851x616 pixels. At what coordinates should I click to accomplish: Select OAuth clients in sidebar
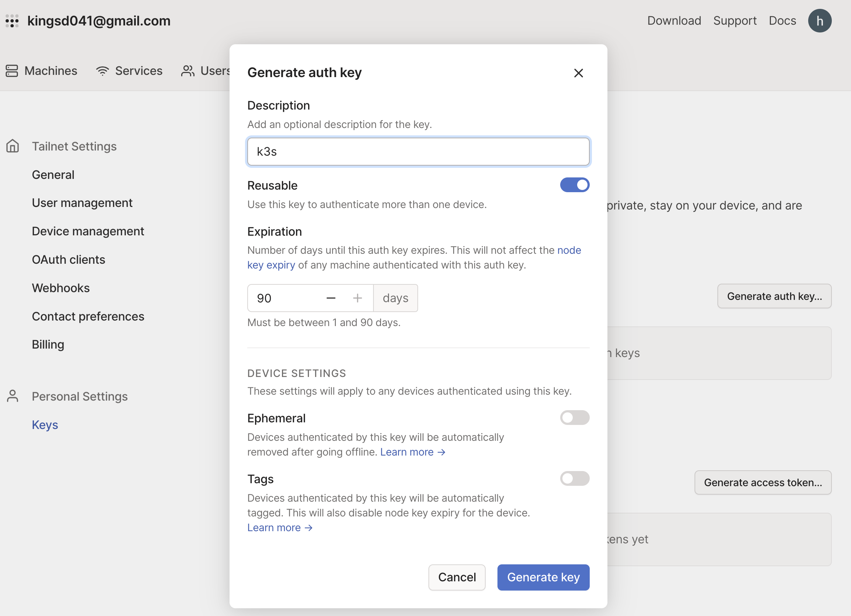point(68,260)
